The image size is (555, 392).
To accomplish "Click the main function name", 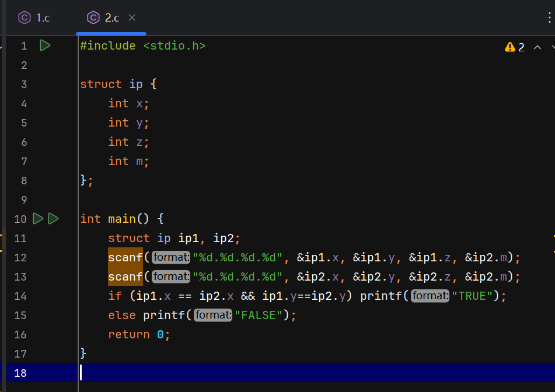I will pyautogui.click(x=121, y=219).
